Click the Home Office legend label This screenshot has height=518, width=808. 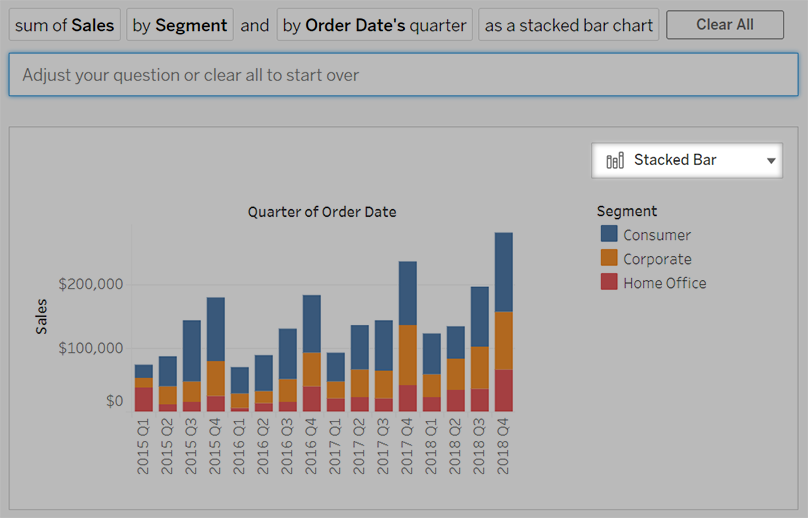pos(665,283)
